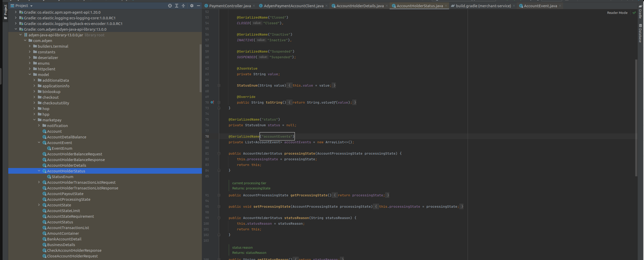Select Opened File with the crosshair icon
The image size is (644, 260).
point(170,5)
